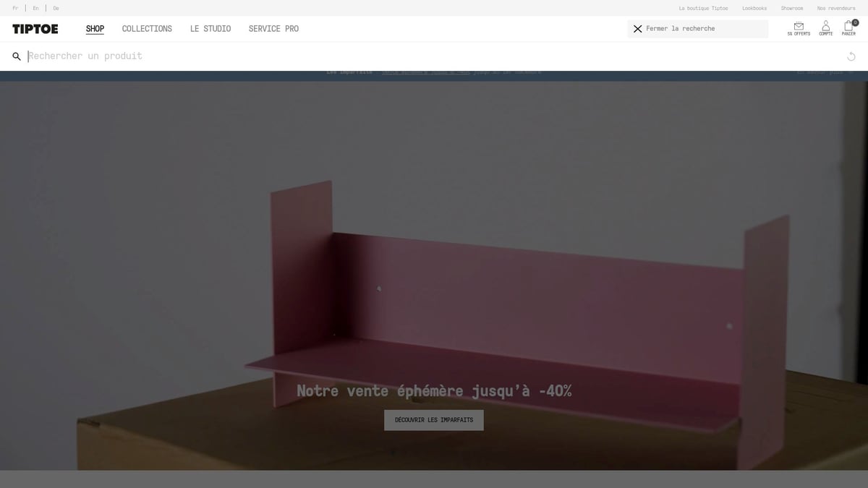This screenshot has width=868, height=488.
Task: Switch site language to De
Action: (x=56, y=9)
